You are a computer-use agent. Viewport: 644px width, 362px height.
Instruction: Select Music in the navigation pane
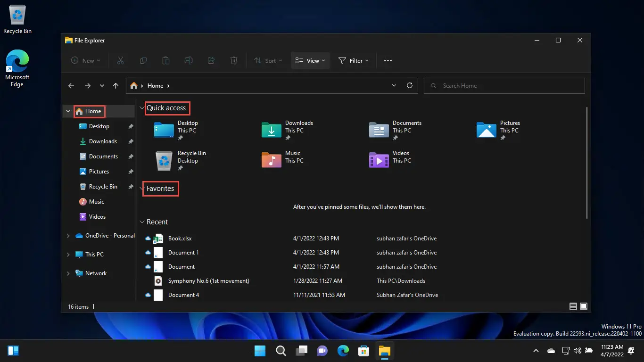tap(97, 202)
